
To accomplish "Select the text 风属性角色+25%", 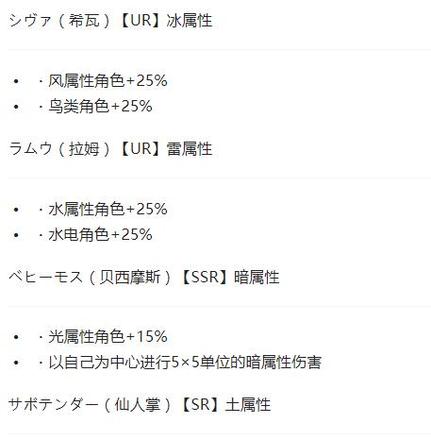I will pyautogui.click(x=108, y=81).
